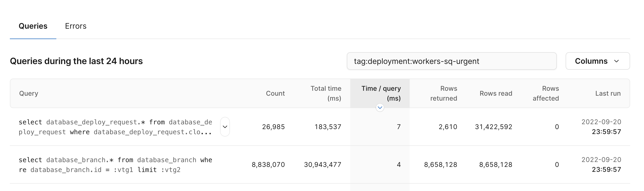Sort the table by Count column
This screenshot has width=644, height=191.
point(275,93)
